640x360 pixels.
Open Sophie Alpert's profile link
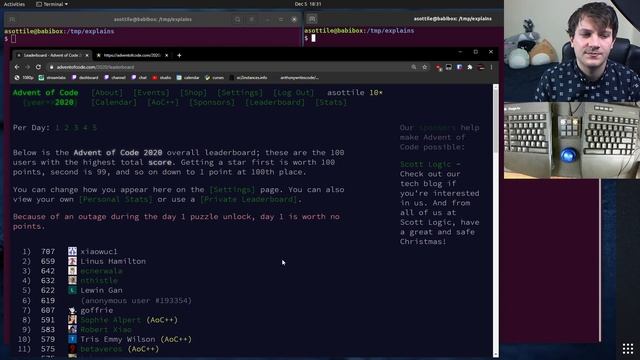click(111, 320)
